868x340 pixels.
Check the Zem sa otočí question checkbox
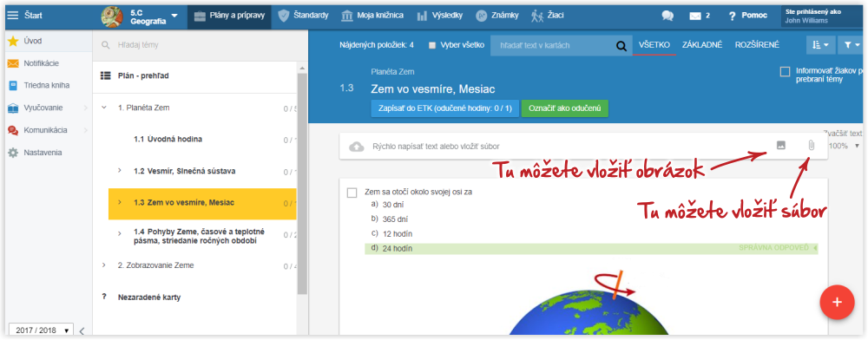[352, 193]
